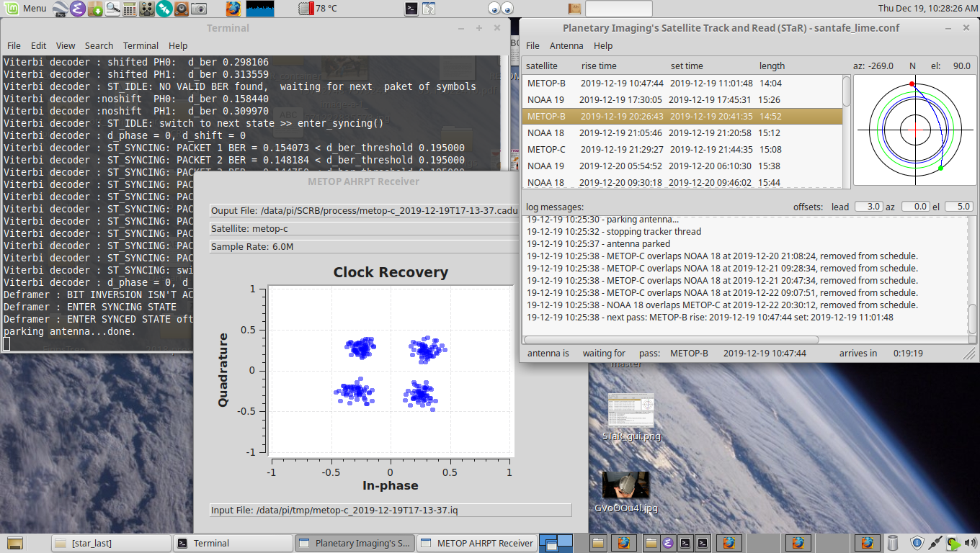Screen dimensions: 980x553
Task: Launch Google Earth Pro from panel
Action: coord(60,9)
